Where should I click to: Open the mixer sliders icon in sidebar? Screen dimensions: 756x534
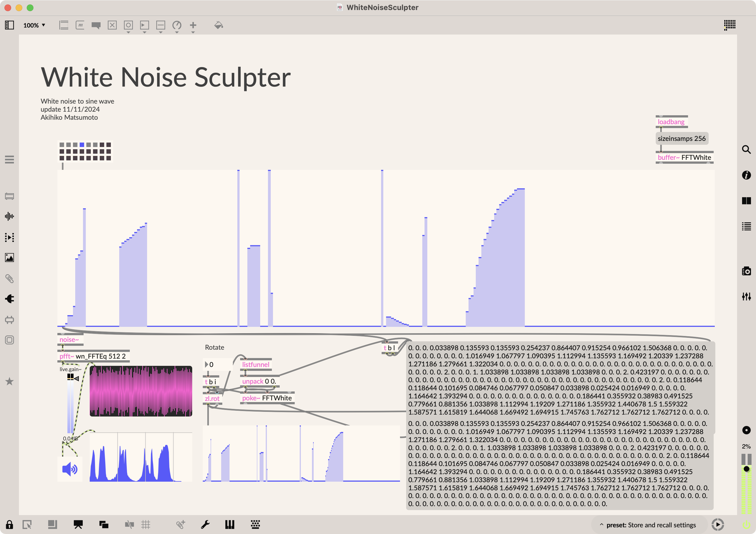pyautogui.click(x=746, y=297)
